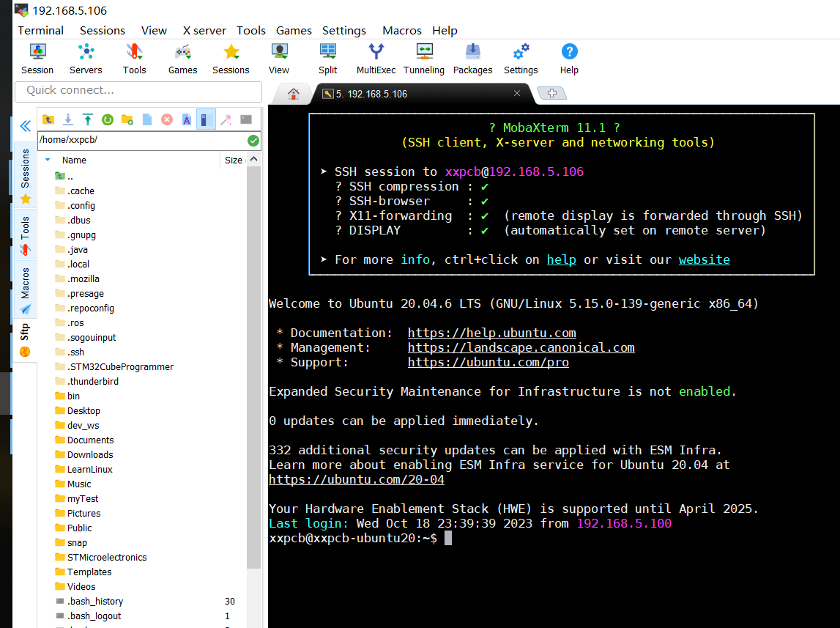
Task: Select the .STM32CubeProgrammer folder
Action: tap(114, 367)
